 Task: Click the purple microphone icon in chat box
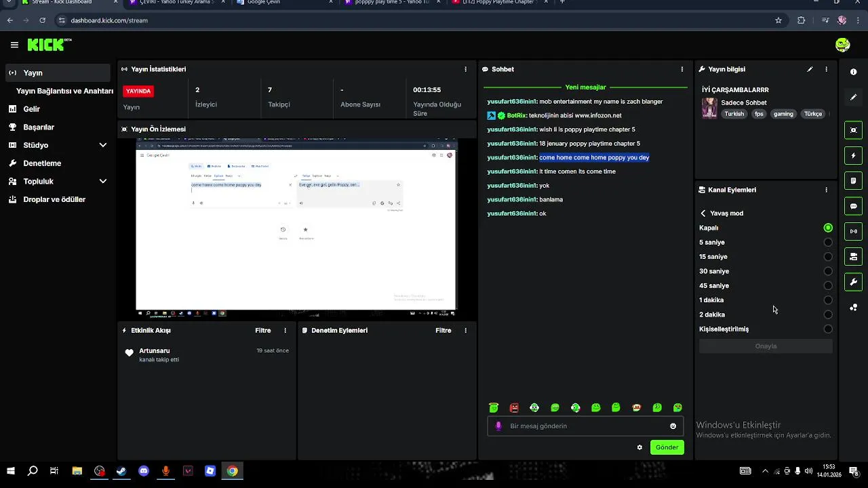[498, 426]
